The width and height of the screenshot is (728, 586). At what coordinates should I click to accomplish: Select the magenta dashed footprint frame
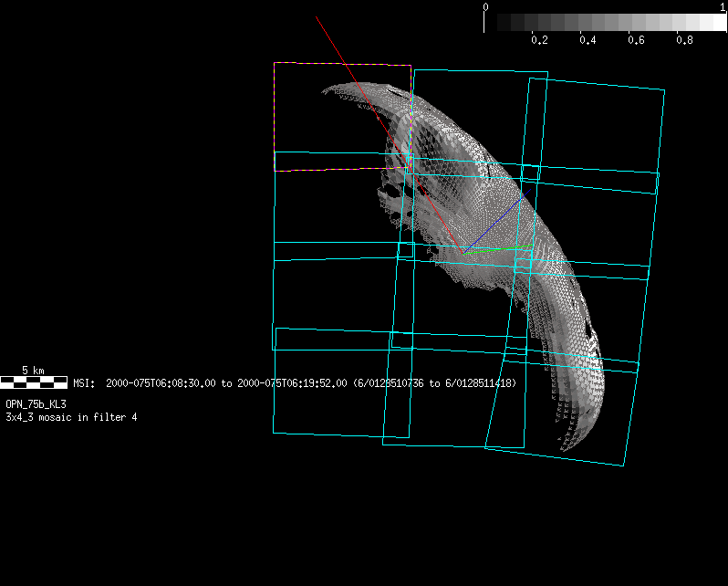click(x=342, y=65)
